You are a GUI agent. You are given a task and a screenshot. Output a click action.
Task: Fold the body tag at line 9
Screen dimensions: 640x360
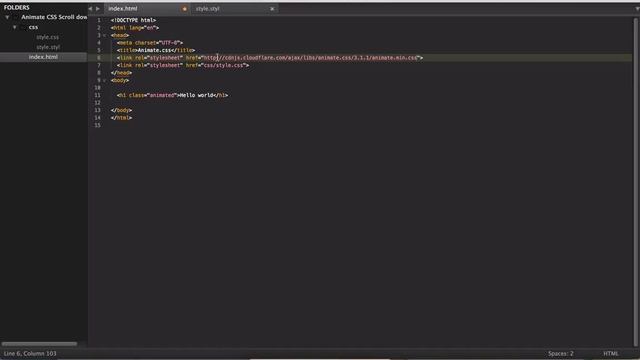[104, 80]
